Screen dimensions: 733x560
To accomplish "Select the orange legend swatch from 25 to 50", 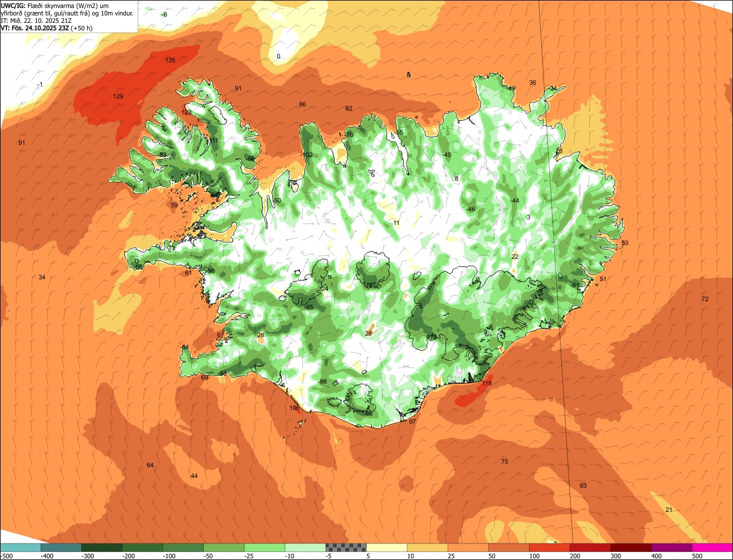I will click(x=468, y=547).
